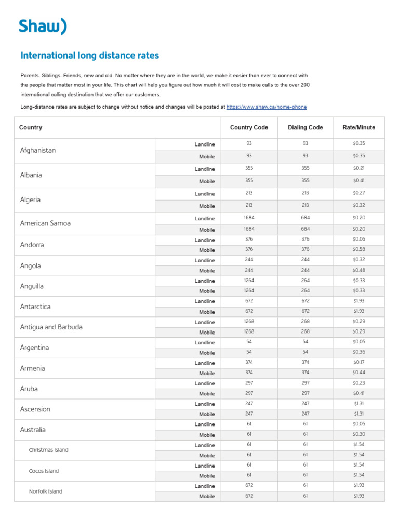Viewport: 399px width, 532px height.
Task: Select American Samoa in the table
Action: tap(45, 223)
